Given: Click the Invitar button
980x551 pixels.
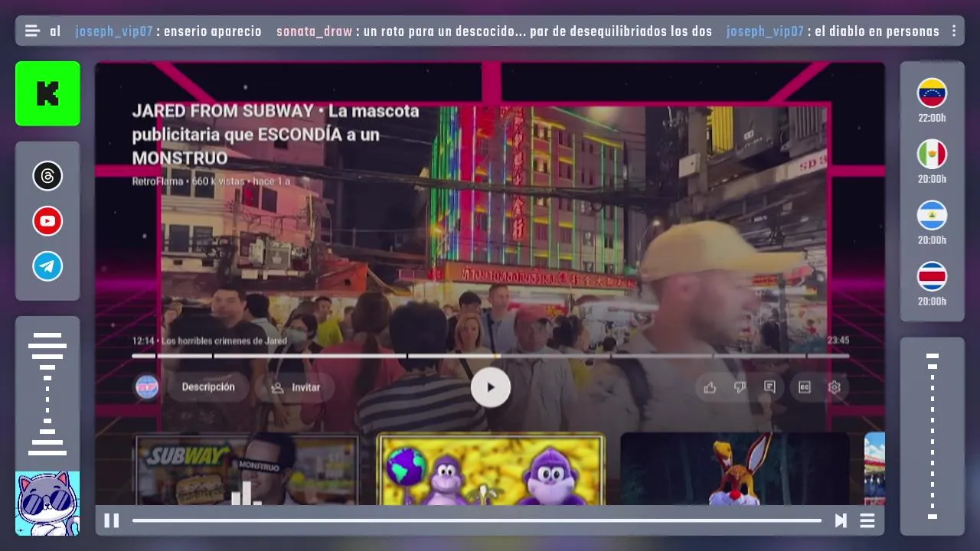Looking at the screenshot, I should (x=295, y=387).
